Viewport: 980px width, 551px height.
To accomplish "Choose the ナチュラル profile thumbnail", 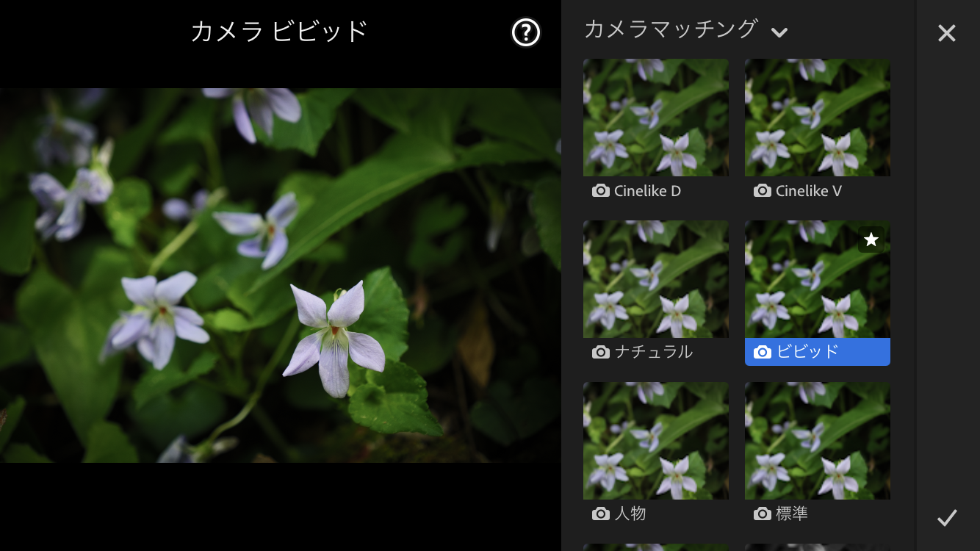I will pyautogui.click(x=656, y=279).
